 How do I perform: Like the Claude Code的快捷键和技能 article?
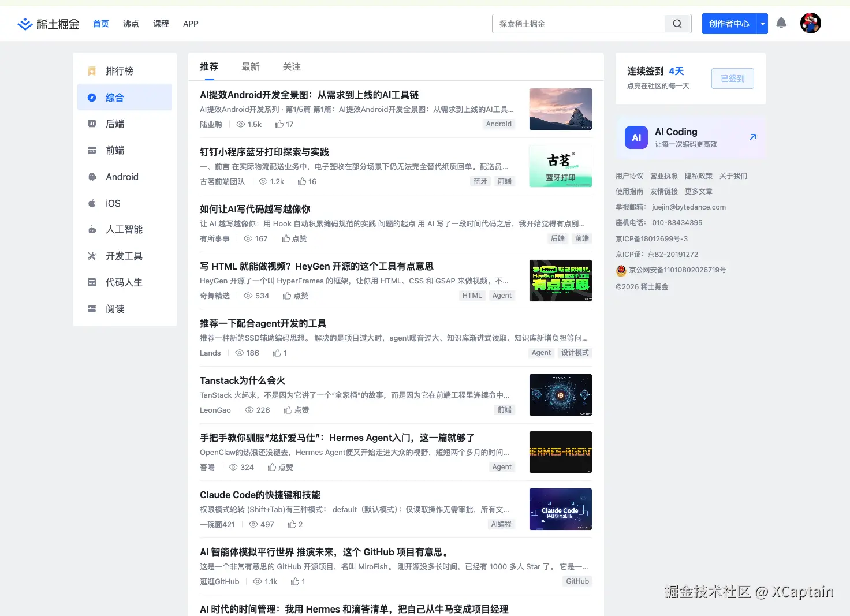292,524
